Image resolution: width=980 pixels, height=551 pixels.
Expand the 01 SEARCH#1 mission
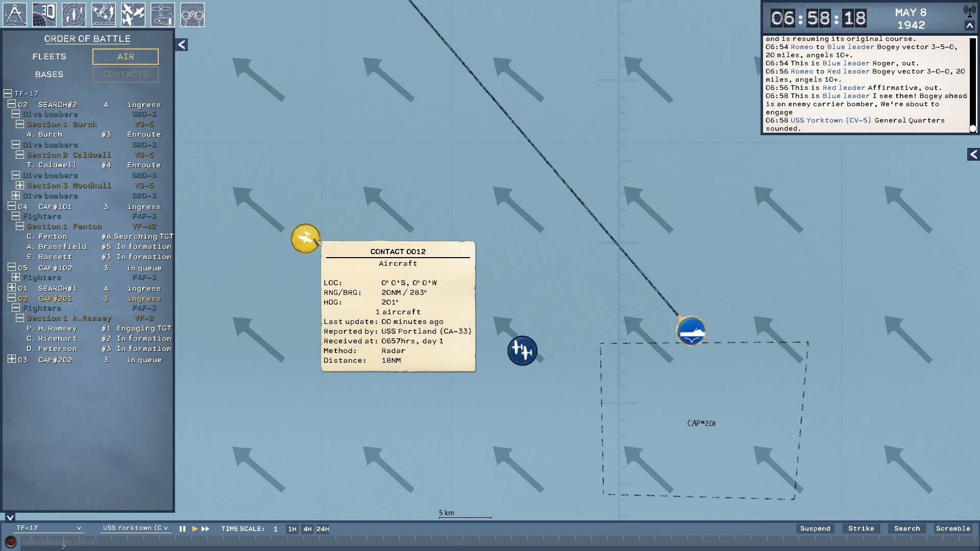[x=12, y=288]
